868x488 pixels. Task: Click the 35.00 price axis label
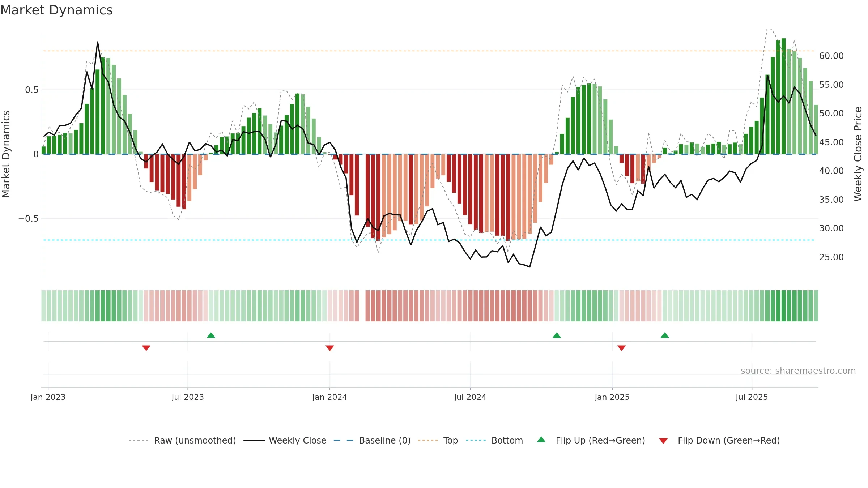tap(831, 200)
